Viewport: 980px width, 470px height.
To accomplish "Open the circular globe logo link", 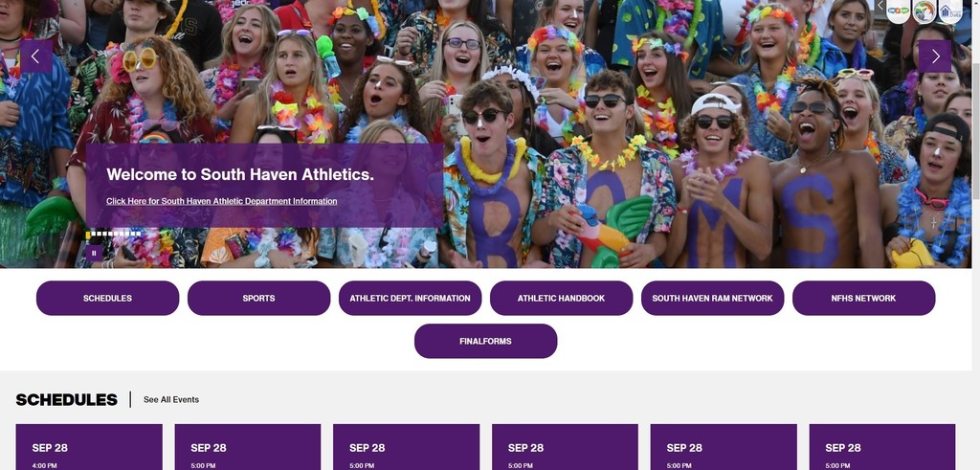I will pyautogui.click(x=924, y=11).
